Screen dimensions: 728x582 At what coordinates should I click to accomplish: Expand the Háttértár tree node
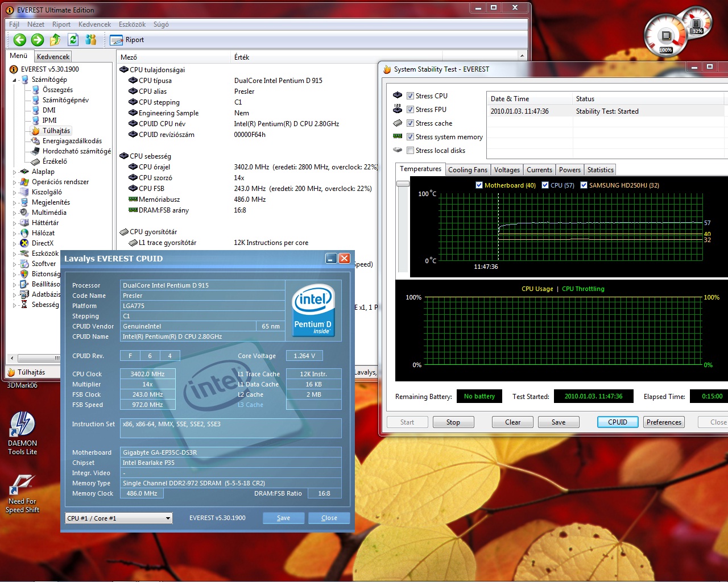14,223
